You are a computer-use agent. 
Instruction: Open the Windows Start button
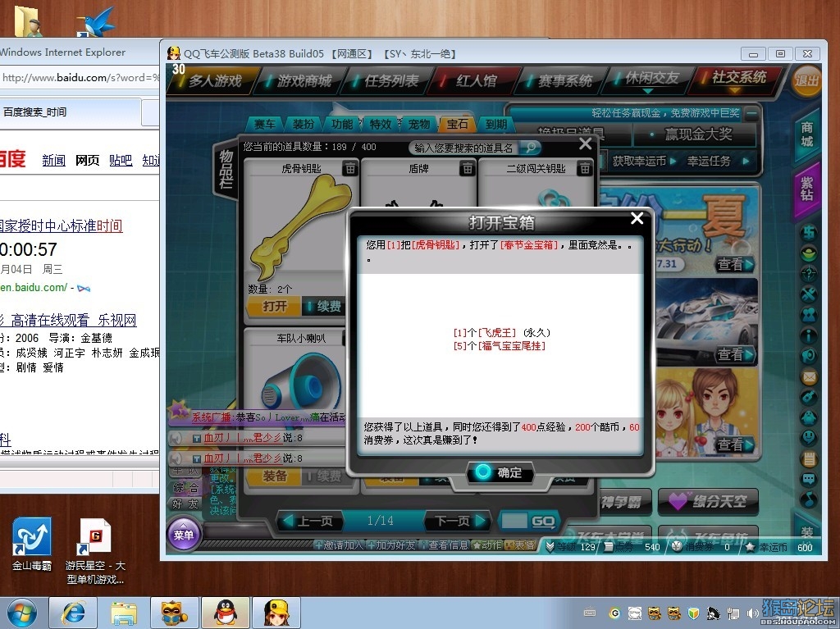pos(22,613)
